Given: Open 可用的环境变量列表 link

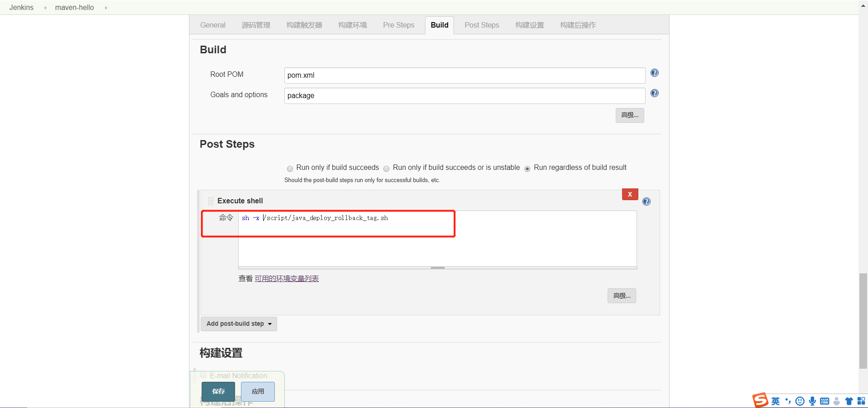Looking at the screenshot, I should [287, 279].
